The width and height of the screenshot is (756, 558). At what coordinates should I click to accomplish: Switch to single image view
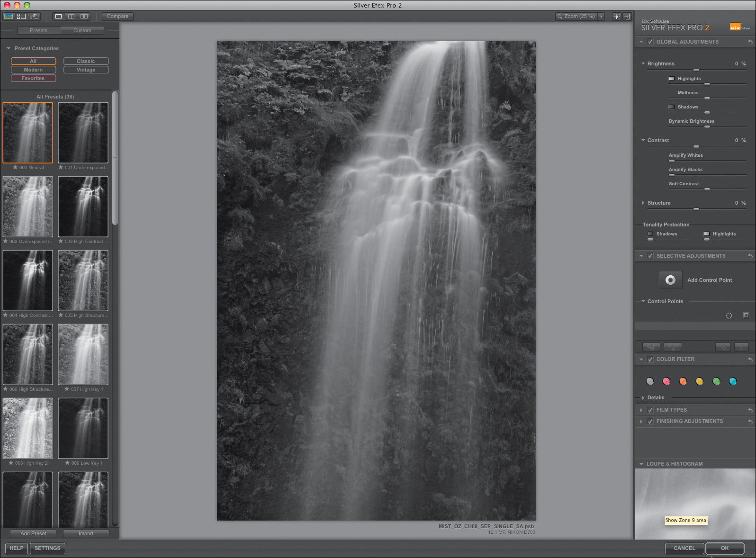pos(58,16)
